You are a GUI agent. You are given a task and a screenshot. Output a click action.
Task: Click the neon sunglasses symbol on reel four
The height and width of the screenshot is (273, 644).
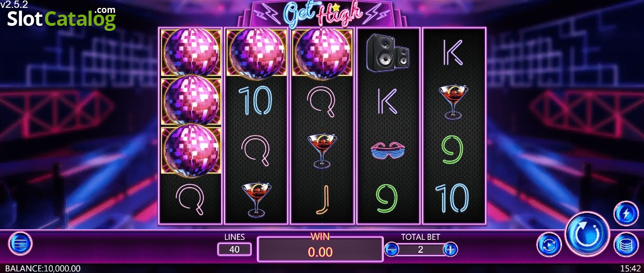pyautogui.click(x=388, y=151)
